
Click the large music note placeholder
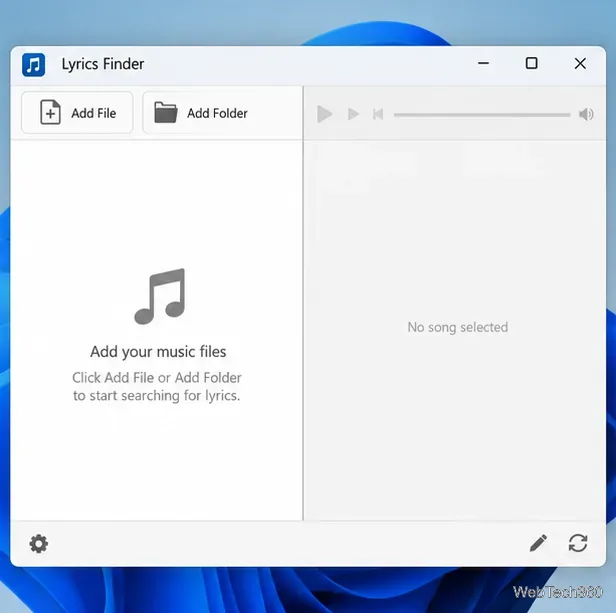(160, 297)
